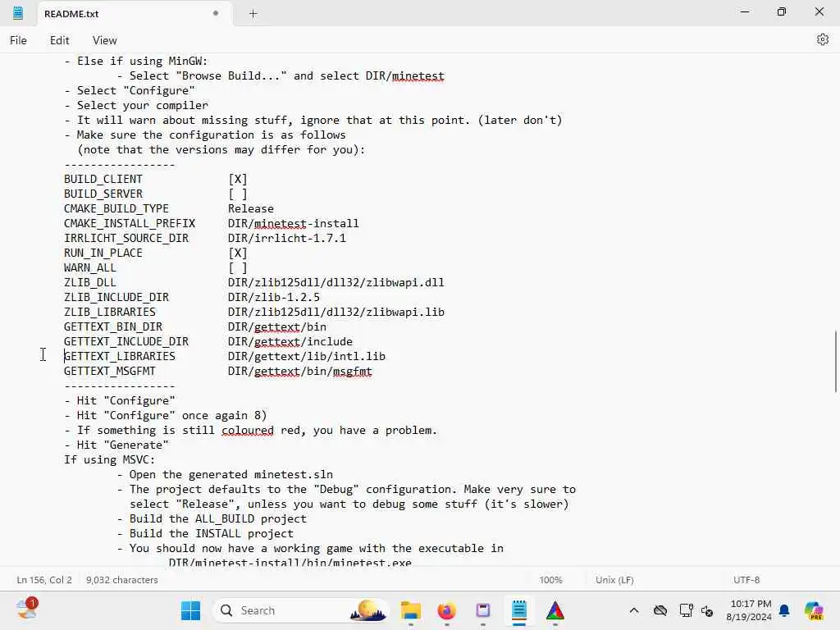Click the 'If using MSVC:' line
Viewport: 840px width, 630px height.
point(109,459)
